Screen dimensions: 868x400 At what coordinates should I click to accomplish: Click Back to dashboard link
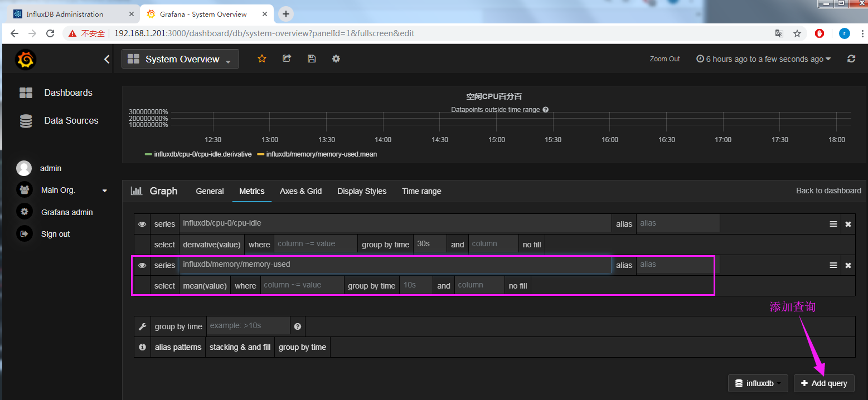(x=828, y=191)
